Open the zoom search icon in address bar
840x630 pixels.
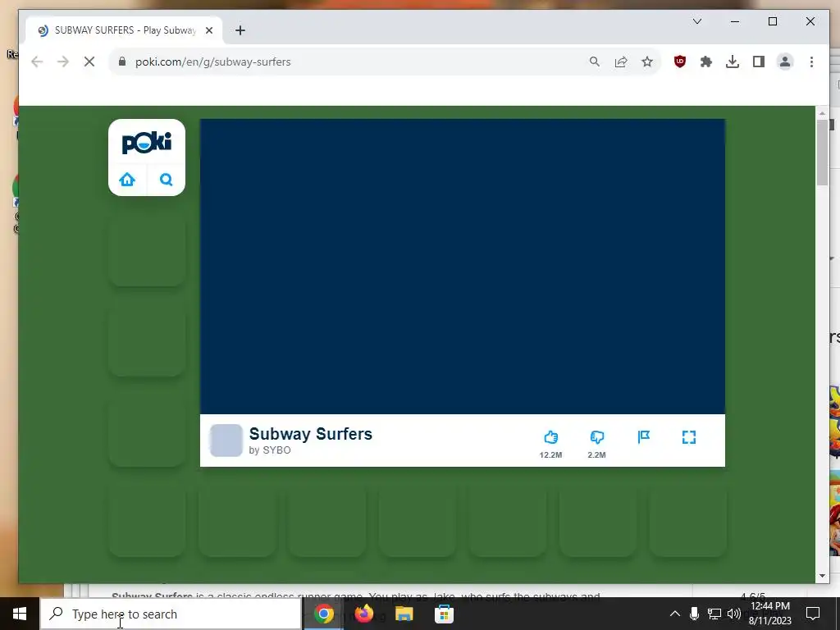(x=595, y=62)
